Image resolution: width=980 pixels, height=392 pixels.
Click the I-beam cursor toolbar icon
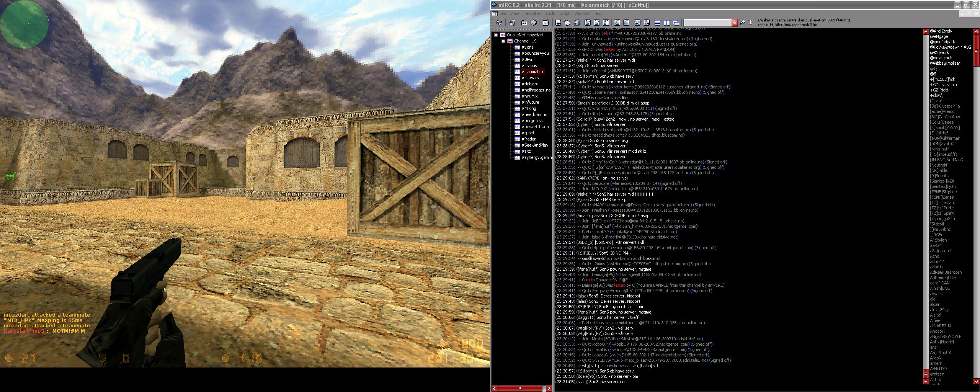click(750, 23)
